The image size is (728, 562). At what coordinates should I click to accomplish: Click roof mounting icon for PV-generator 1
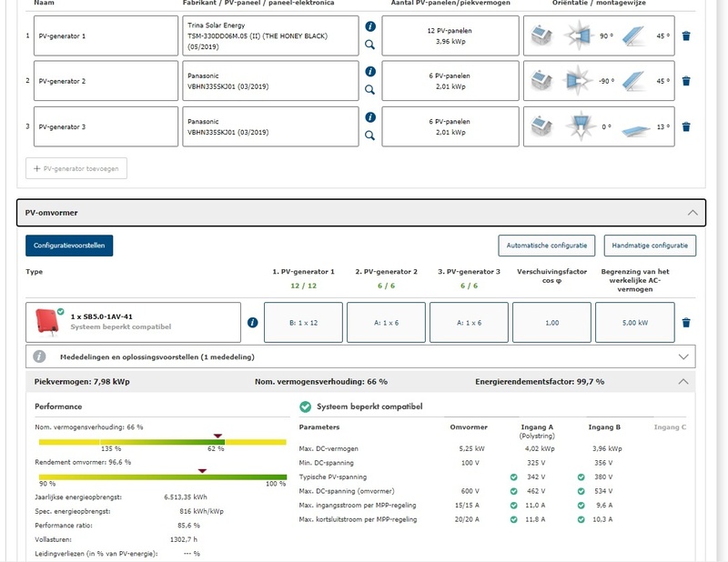(x=541, y=36)
